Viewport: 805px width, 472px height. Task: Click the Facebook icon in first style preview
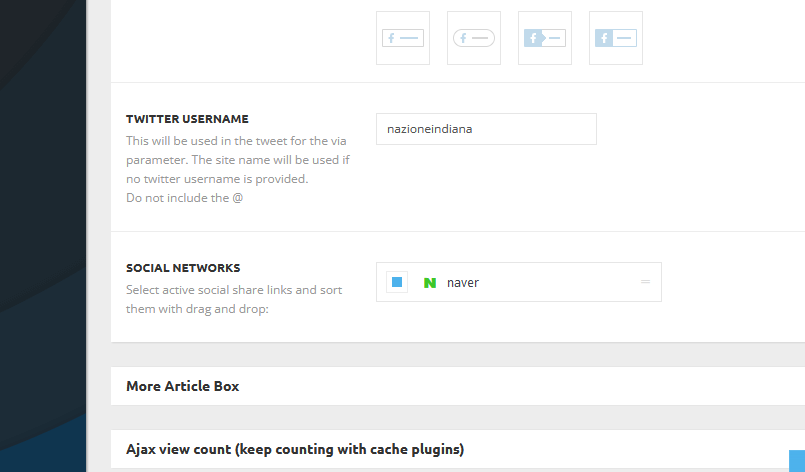pyautogui.click(x=391, y=38)
